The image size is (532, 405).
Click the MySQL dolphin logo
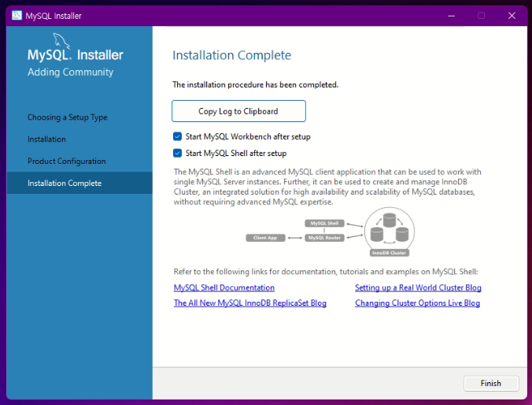(61, 41)
